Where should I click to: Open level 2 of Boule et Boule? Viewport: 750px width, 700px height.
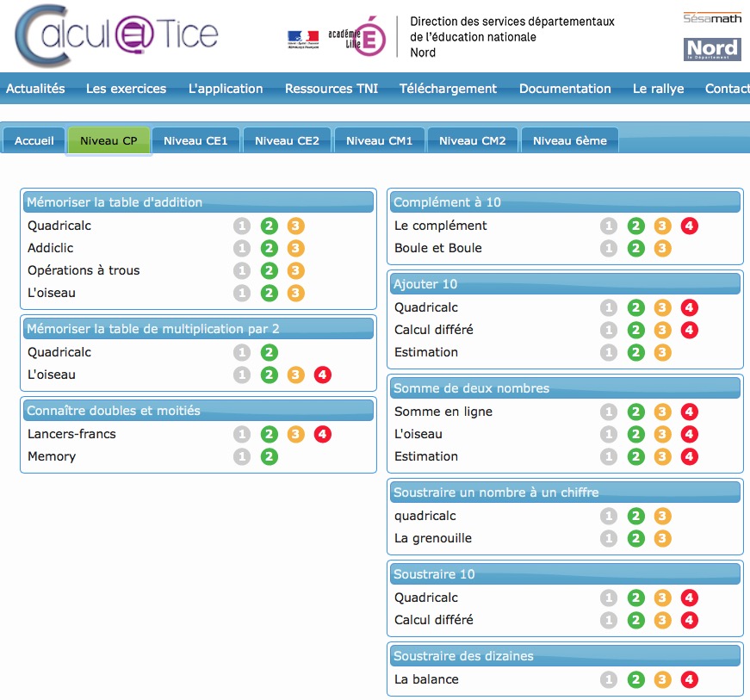(x=635, y=249)
